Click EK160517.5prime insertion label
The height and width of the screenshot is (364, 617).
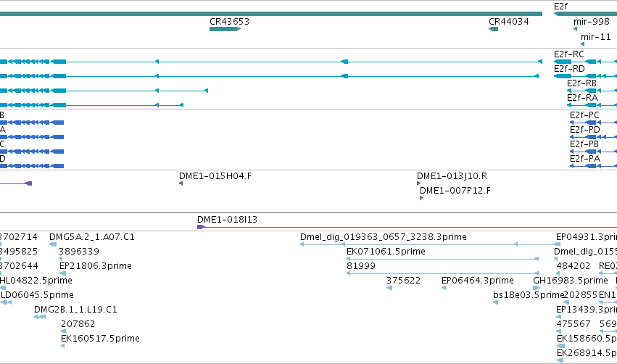tap(100, 339)
